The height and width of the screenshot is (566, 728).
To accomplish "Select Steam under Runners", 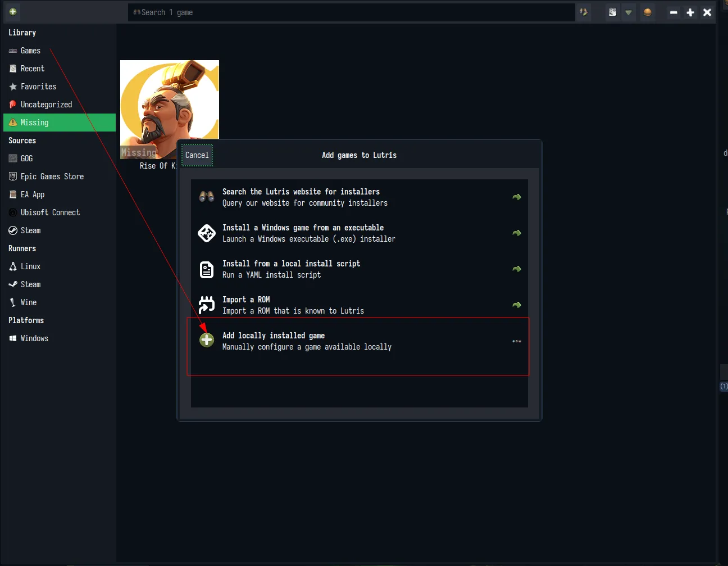I will coord(60,284).
